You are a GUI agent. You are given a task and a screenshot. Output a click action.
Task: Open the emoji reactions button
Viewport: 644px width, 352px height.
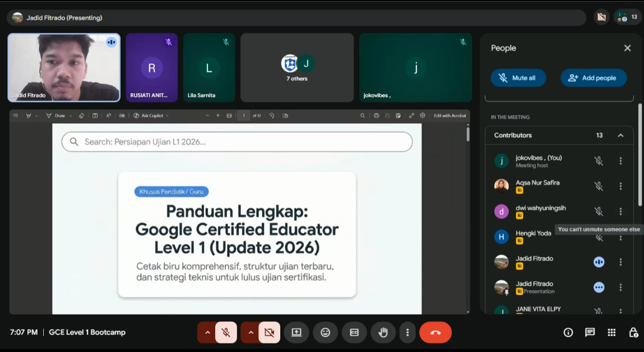pyautogui.click(x=325, y=332)
